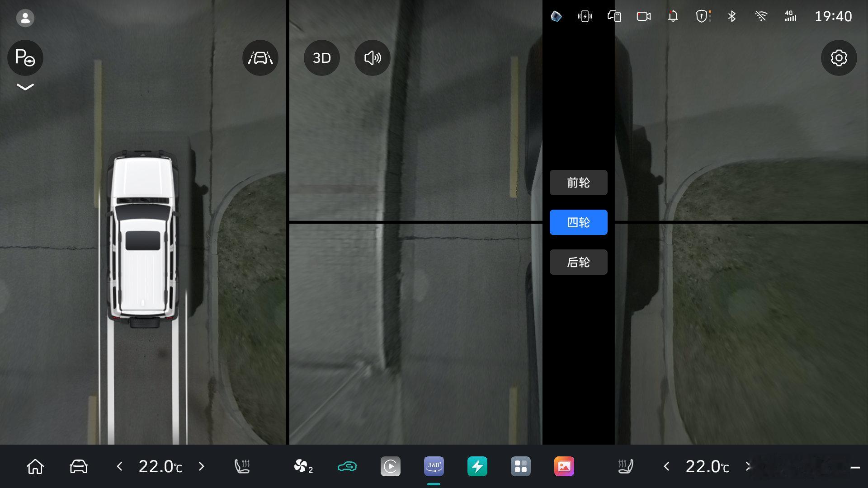Open the parking assist P icon

tap(25, 57)
